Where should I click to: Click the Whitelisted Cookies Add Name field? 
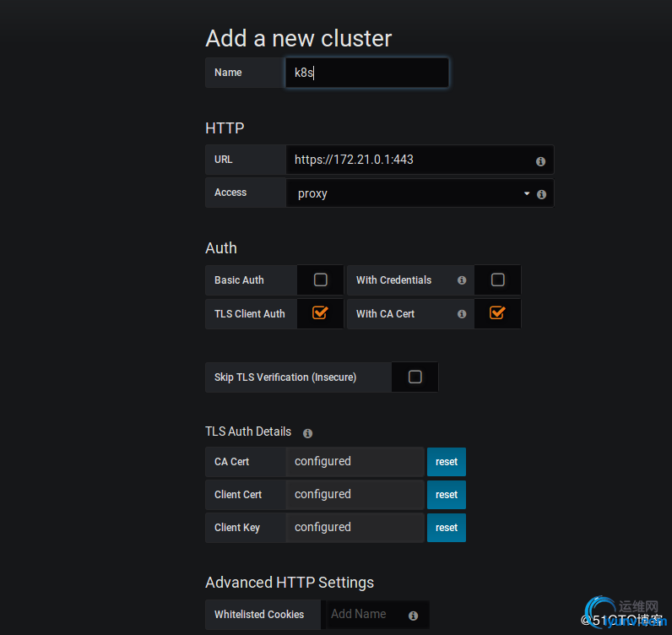(x=377, y=615)
